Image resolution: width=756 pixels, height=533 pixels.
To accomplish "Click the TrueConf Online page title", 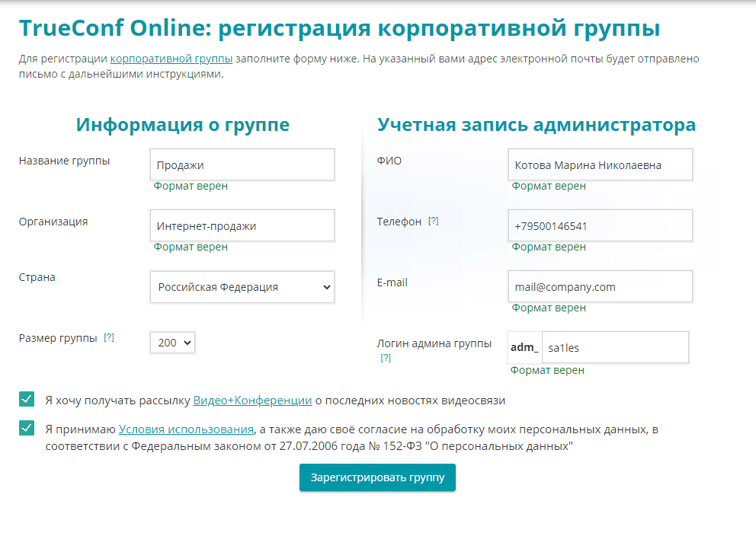I will pyautogui.click(x=339, y=28).
